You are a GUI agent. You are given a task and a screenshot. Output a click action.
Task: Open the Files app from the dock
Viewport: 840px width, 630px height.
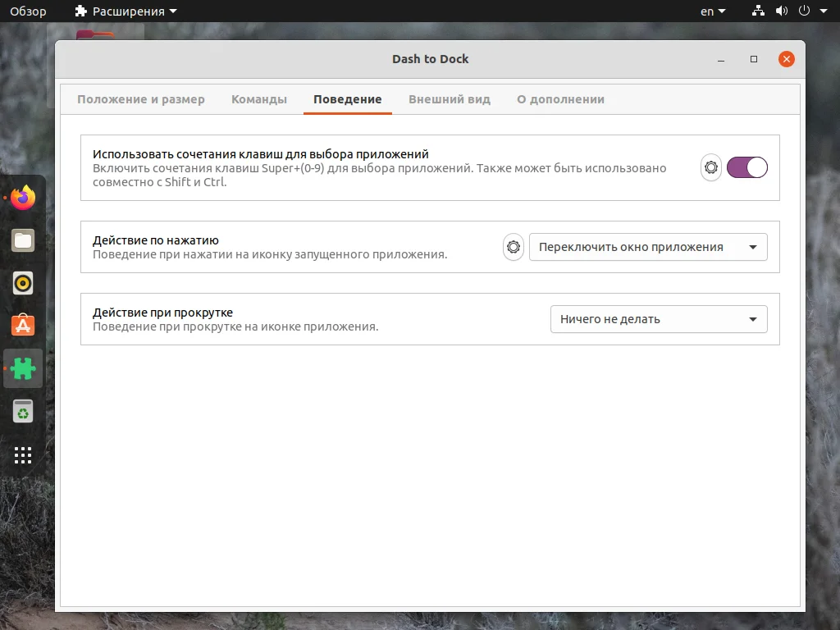22,240
